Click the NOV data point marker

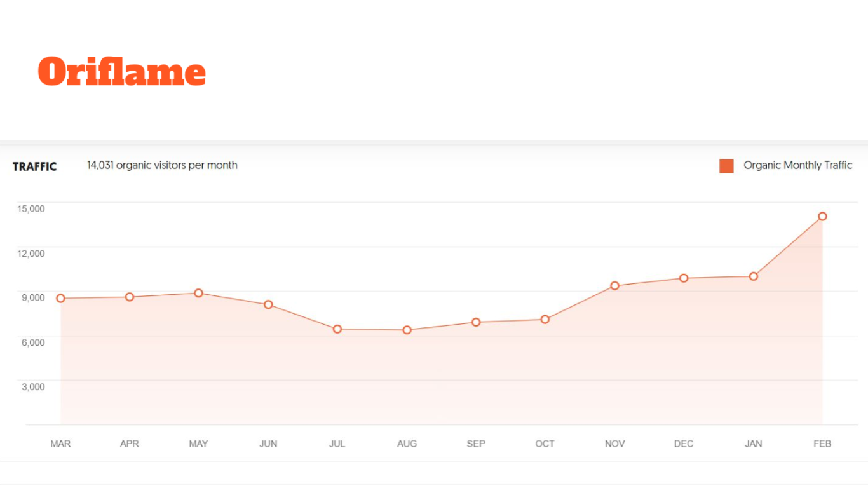(x=614, y=286)
